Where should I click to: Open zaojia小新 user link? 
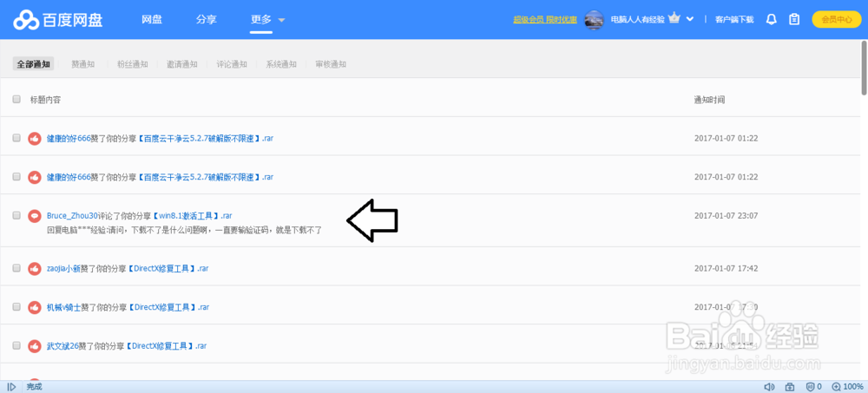(x=63, y=268)
